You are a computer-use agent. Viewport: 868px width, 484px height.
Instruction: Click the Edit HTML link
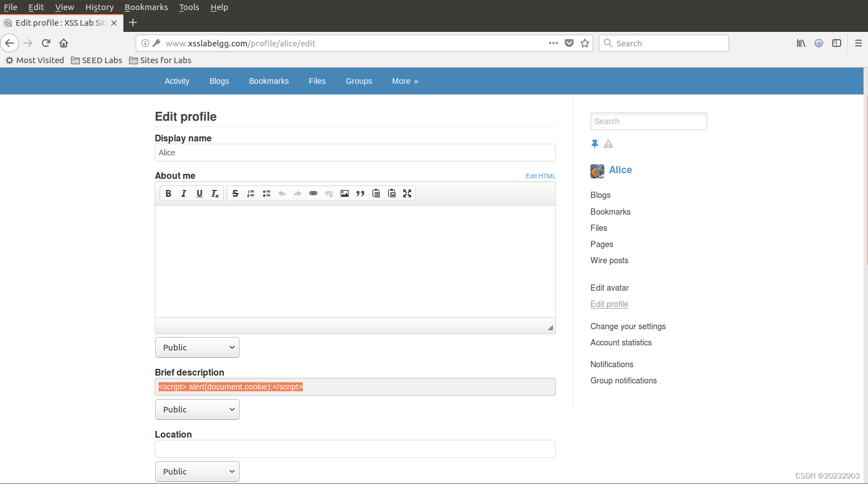click(x=541, y=176)
